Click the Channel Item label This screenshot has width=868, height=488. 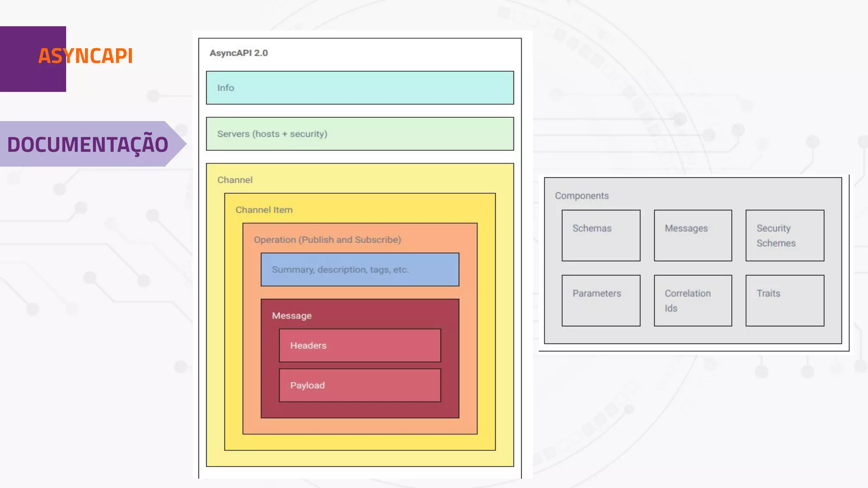coord(264,210)
